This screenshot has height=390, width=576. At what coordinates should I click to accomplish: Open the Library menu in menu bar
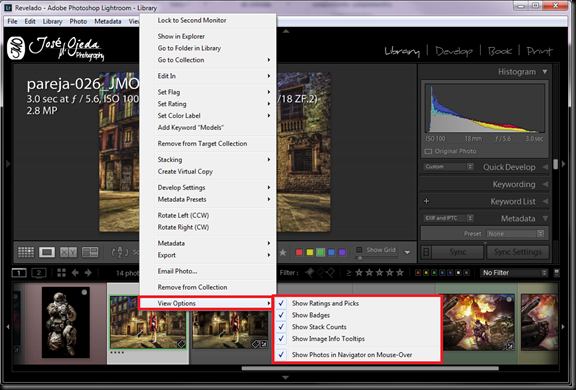click(52, 21)
